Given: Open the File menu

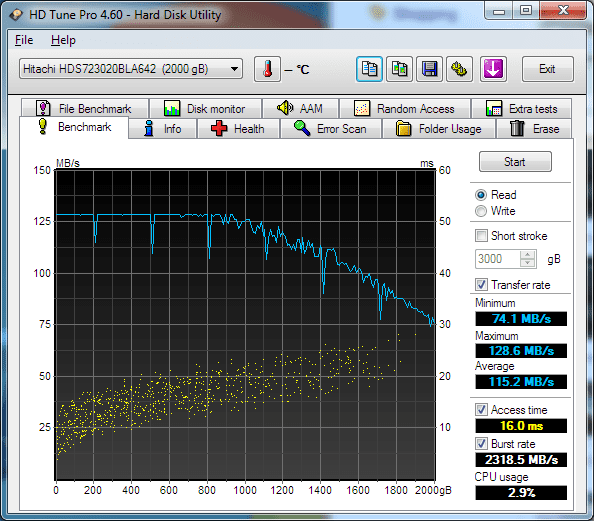Looking at the screenshot, I should coord(24,40).
